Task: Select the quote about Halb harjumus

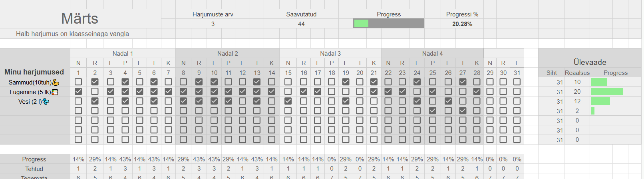Action: pyautogui.click(x=72, y=34)
